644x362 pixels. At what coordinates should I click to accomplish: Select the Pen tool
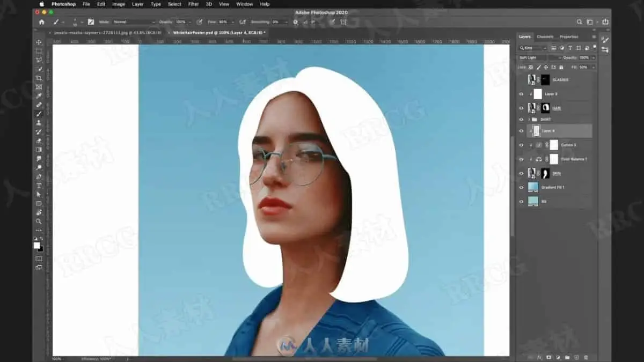coord(39,176)
